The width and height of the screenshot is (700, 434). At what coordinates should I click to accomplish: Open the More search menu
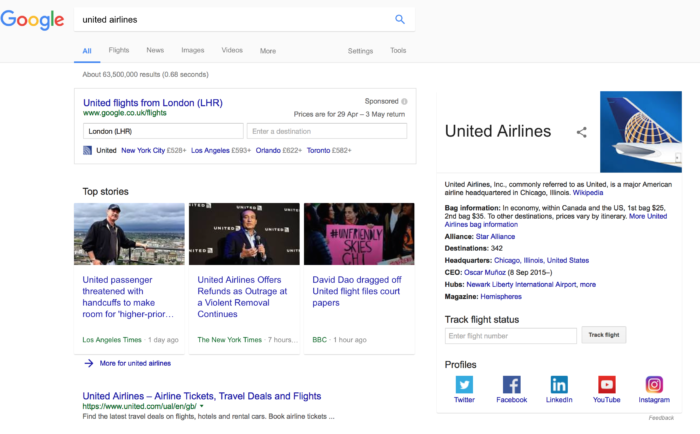[x=268, y=51]
